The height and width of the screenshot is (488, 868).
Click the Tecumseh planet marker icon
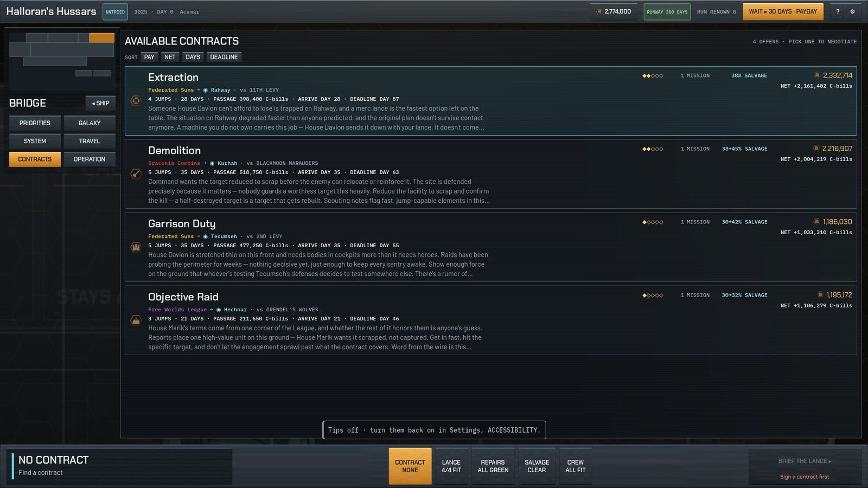(205, 236)
